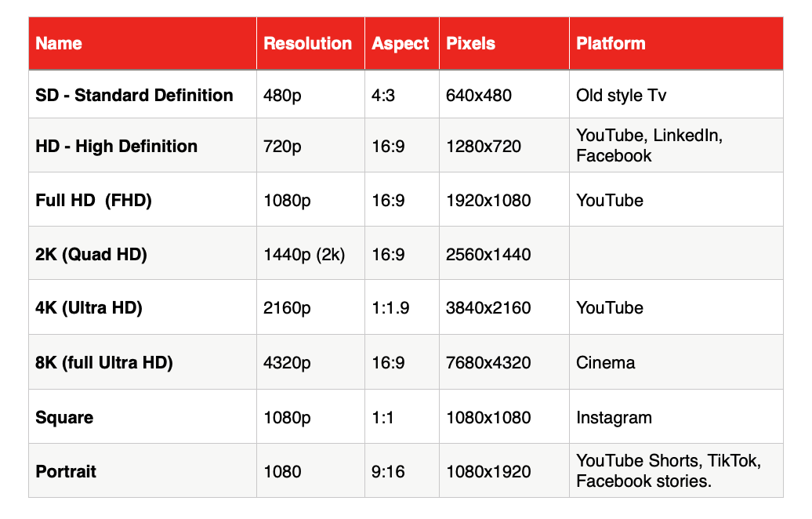Click the SD - Standard Definition cell
The width and height of the screenshot is (812, 519).
tap(143, 95)
